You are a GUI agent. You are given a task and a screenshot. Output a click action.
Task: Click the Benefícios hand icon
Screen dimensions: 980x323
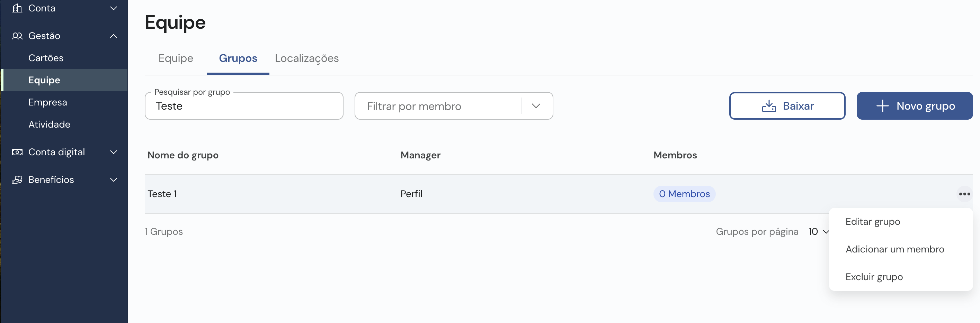(x=17, y=179)
